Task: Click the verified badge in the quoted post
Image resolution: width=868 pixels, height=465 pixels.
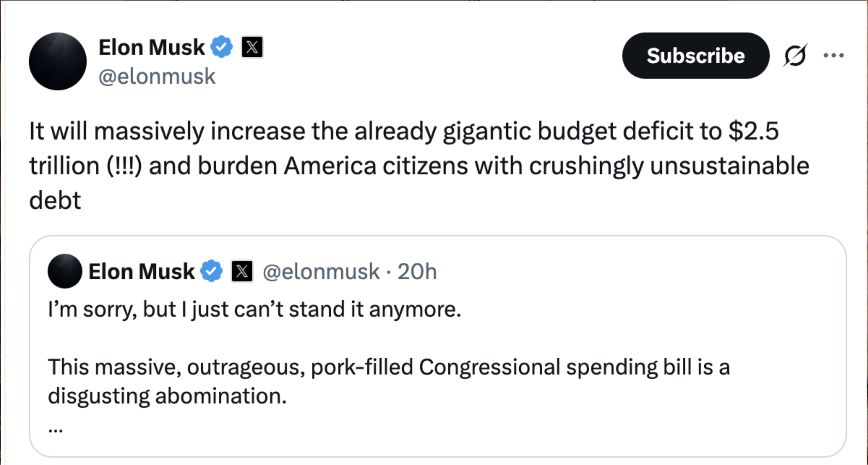Action: pyautogui.click(x=211, y=271)
